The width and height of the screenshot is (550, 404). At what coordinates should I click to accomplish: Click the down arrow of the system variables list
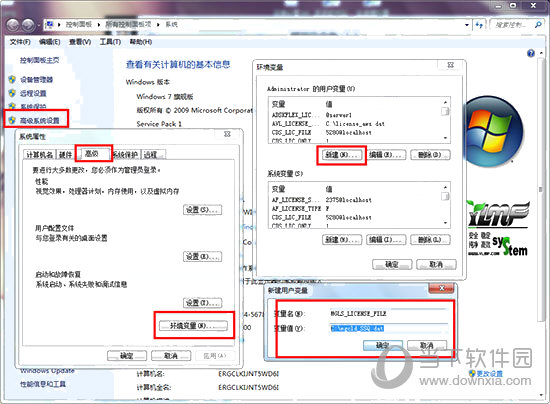point(445,223)
